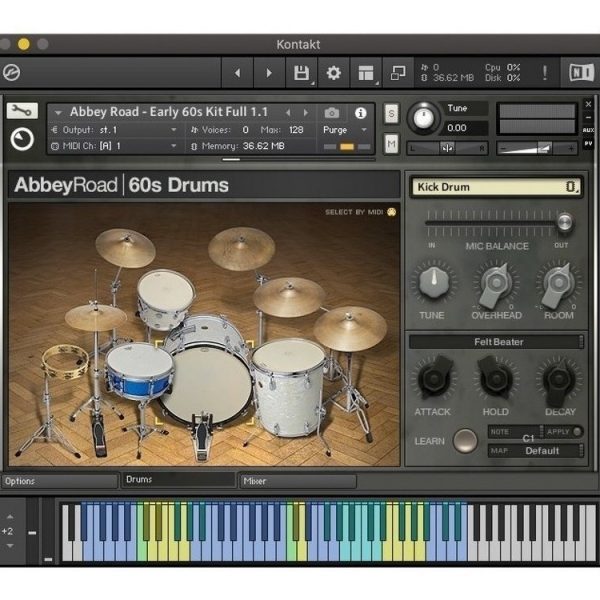The height and width of the screenshot is (600, 600).
Task: Select the rack tom in kit image
Action: [166, 298]
